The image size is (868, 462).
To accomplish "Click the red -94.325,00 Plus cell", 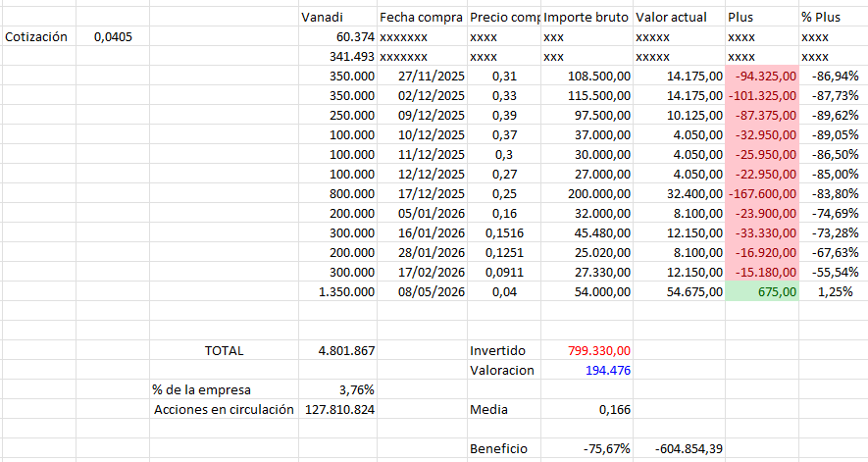I will tap(762, 76).
